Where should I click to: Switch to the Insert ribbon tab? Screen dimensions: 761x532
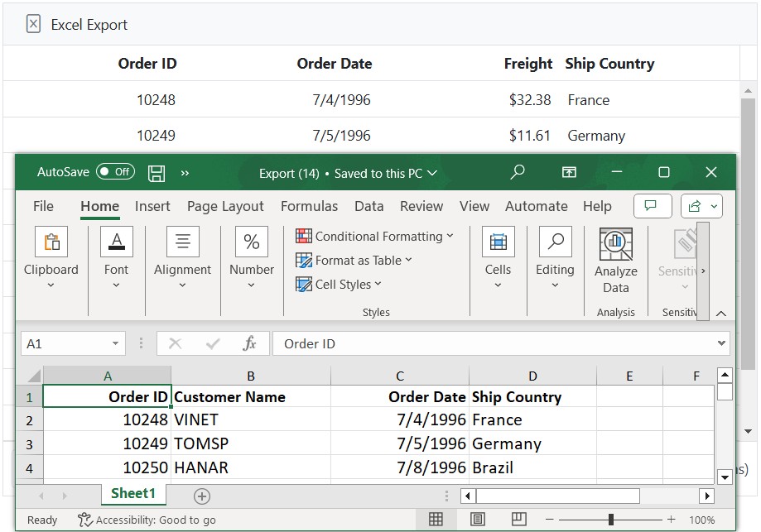tap(152, 206)
